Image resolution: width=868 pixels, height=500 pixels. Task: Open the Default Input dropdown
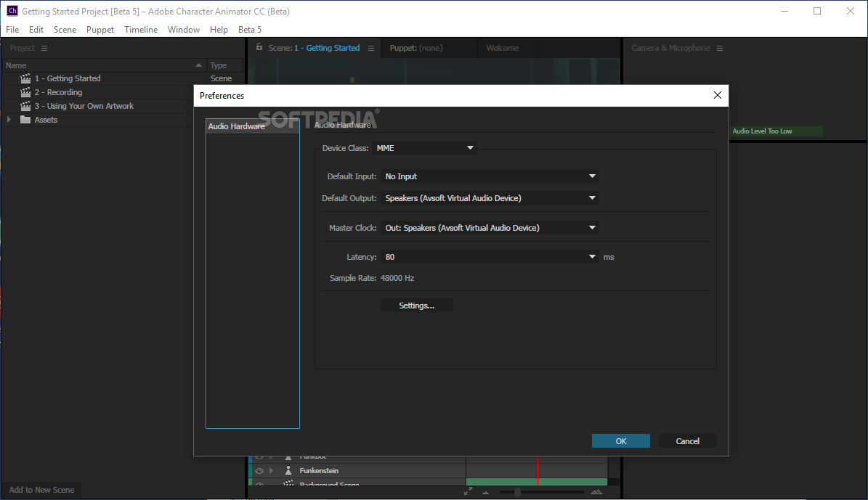490,176
